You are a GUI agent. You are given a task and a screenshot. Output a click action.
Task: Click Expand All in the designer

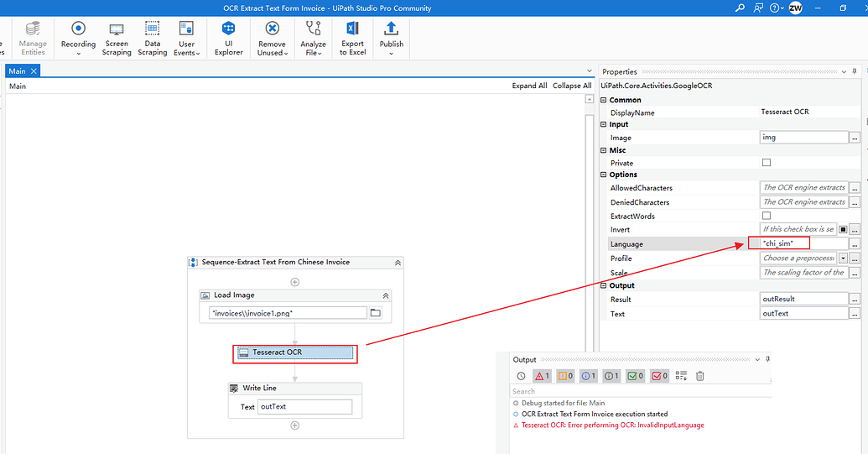click(529, 86)
